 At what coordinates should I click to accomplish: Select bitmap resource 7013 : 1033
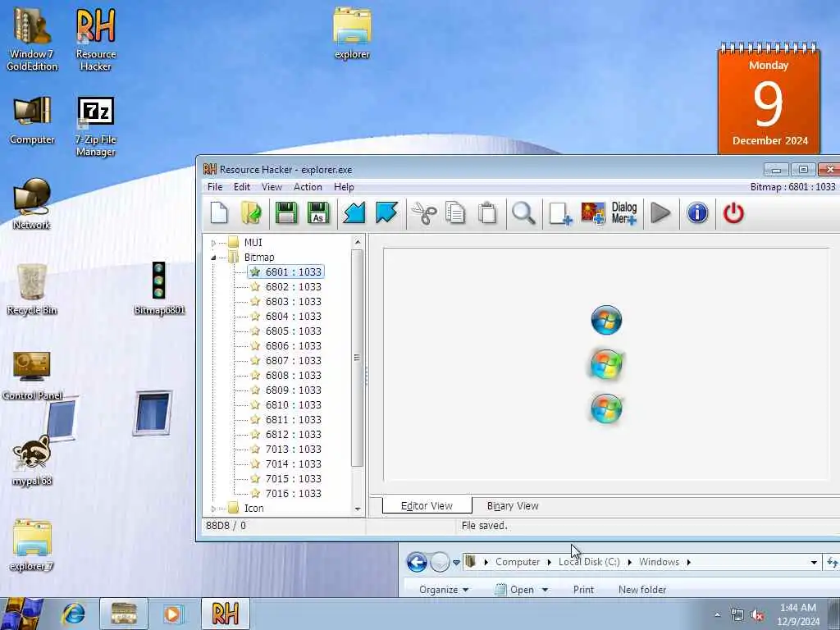293,450
